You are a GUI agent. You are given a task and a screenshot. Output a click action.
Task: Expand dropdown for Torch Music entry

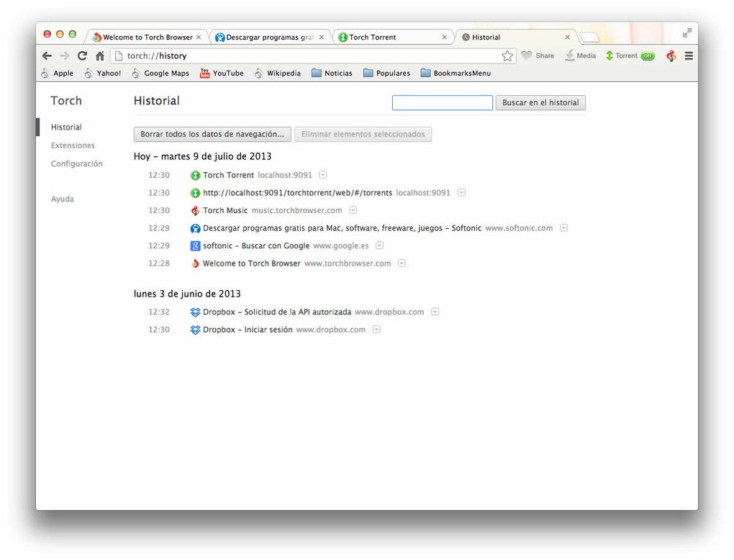pos(353,210)
